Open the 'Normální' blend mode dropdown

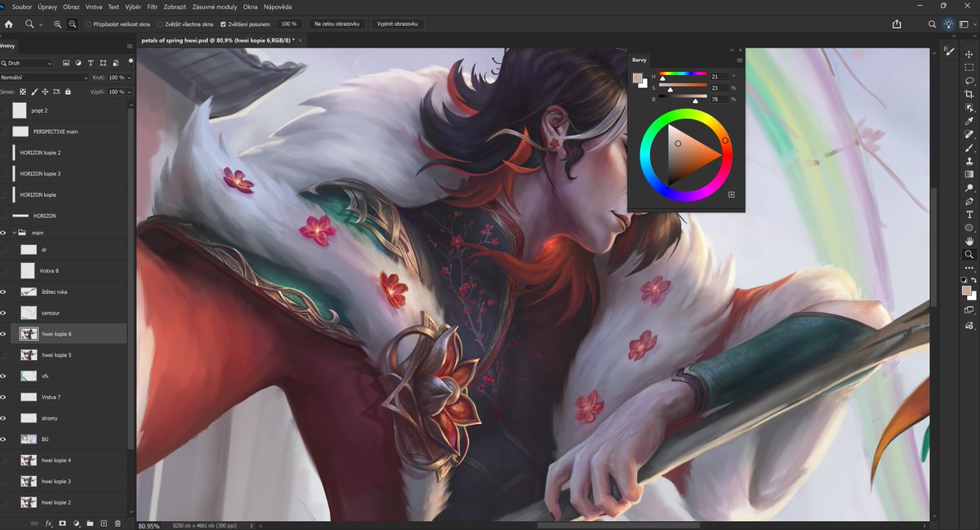pos(44,78)
